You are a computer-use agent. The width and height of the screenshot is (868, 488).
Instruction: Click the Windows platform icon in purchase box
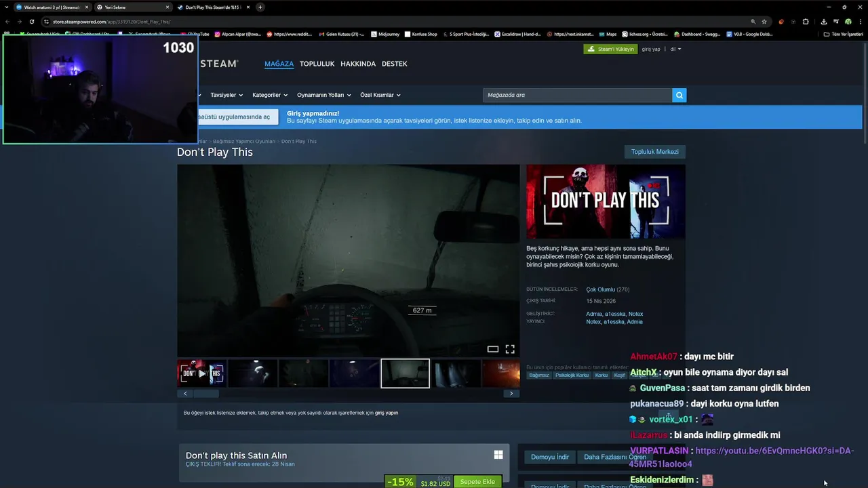point(498,455)
